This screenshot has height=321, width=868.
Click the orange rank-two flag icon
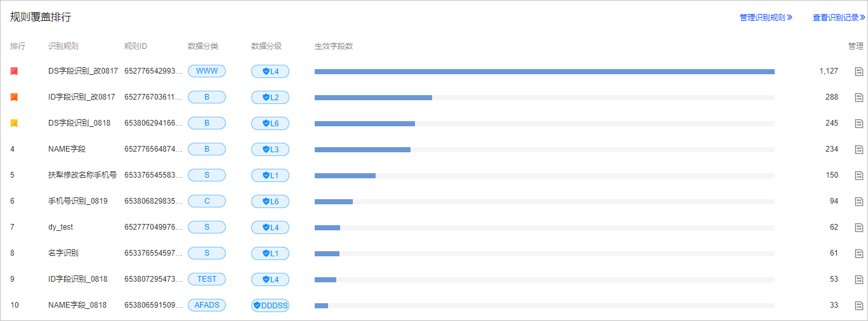click(14, 97)
